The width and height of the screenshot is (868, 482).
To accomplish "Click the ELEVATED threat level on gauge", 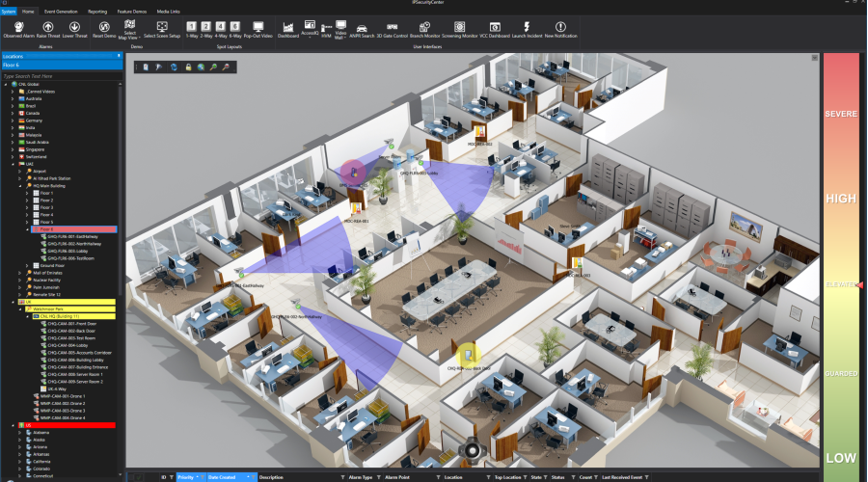I will pos(839,285).
